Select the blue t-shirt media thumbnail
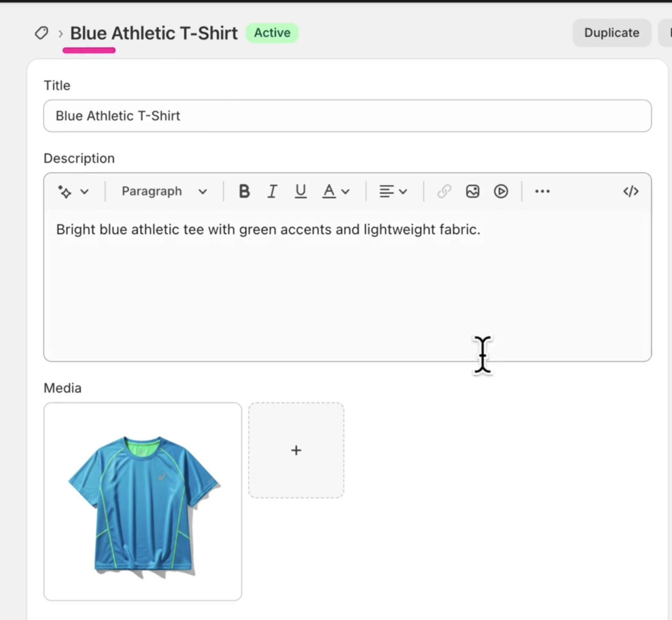 pos(143,501)
